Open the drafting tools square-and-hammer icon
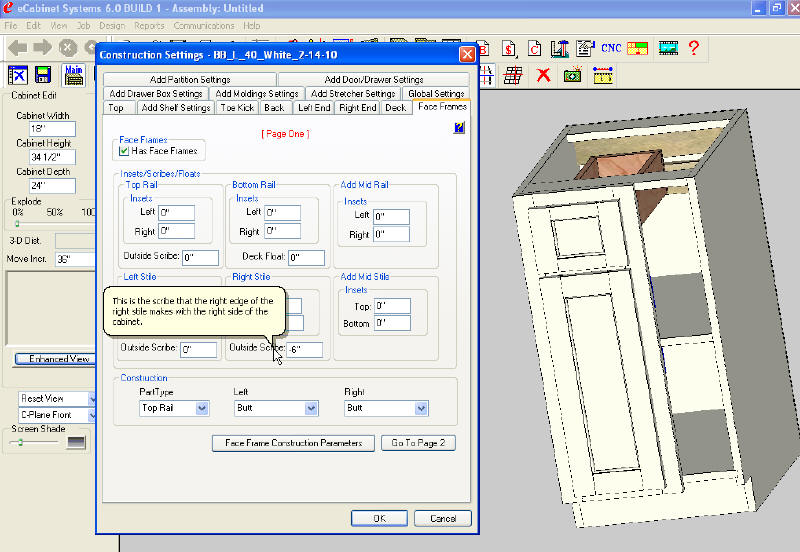The height and width of the screenshot is (552, 800). click(560, 48)
